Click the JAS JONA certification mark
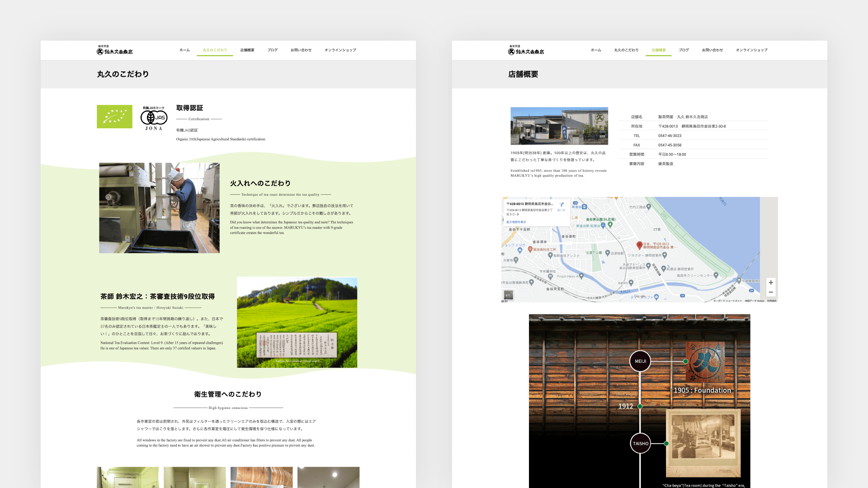 pos(154,118)
